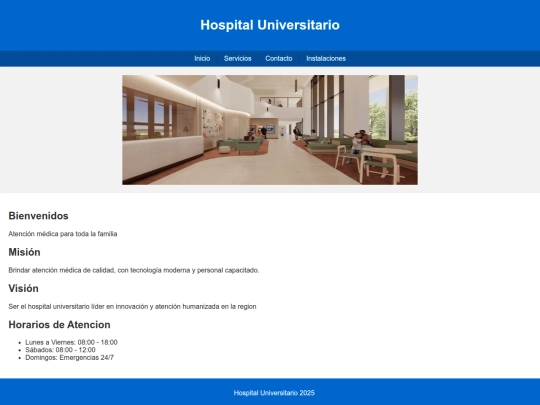Click the reception desk in the banner image
This screenshot has width=540, height=405.
coord(162,157)
